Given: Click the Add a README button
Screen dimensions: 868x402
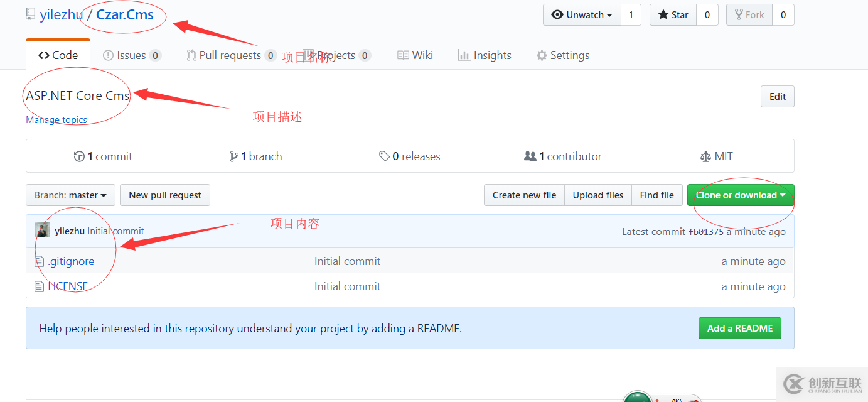Looking at the screenshot, I should pyautogui.click(x=739, y=328).
